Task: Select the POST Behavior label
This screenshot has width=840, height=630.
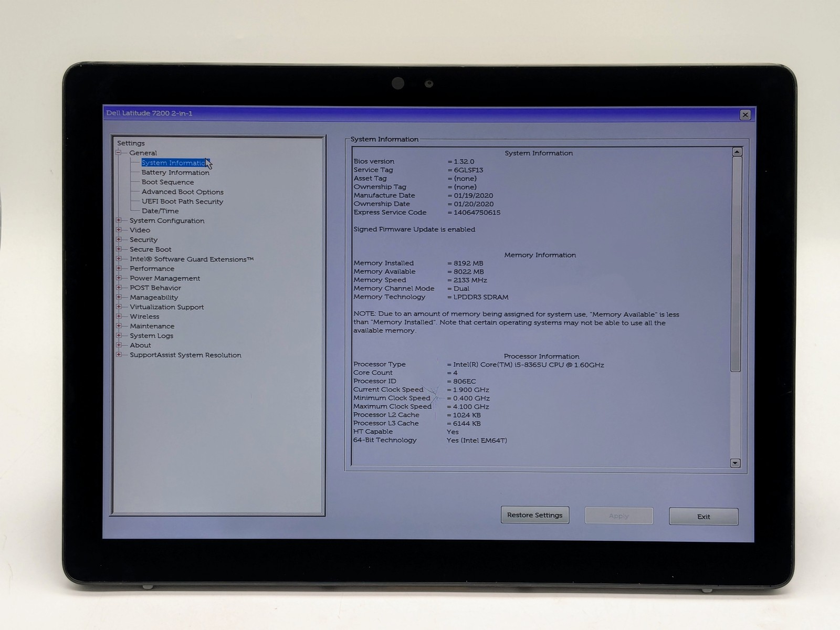Action: pyautogui.click(x=155, y=288)
